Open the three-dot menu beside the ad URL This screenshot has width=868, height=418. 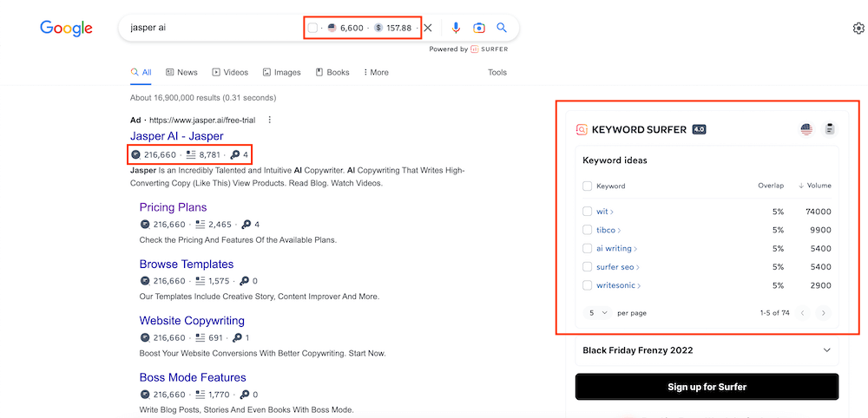click(x=270, y=120)
